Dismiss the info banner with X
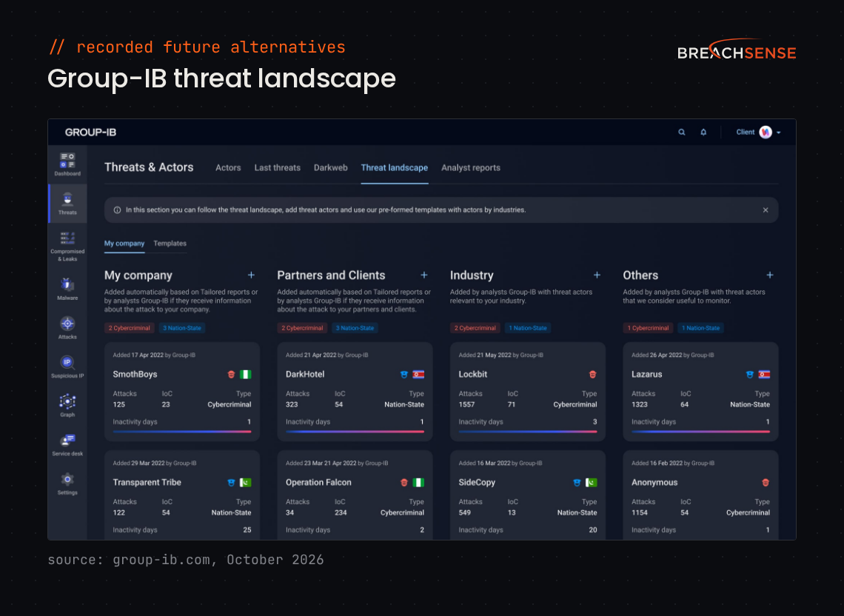Image resolution: width=844 pixels, height=616 pixels. click(x=766, y=210)
